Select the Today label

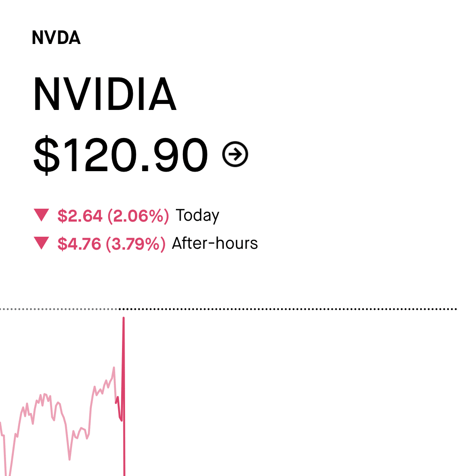point(197,216)
